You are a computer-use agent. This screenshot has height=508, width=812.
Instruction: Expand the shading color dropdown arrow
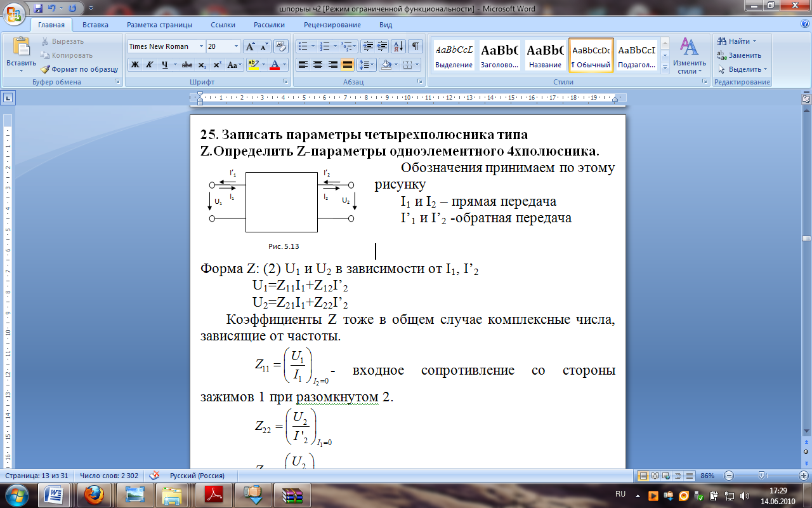tap(395, 65)
